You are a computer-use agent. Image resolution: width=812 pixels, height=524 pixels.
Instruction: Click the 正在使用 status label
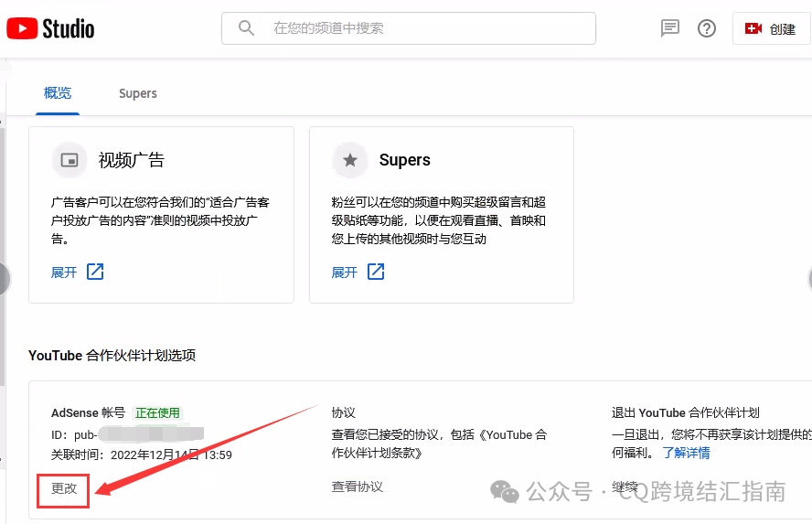157,412
